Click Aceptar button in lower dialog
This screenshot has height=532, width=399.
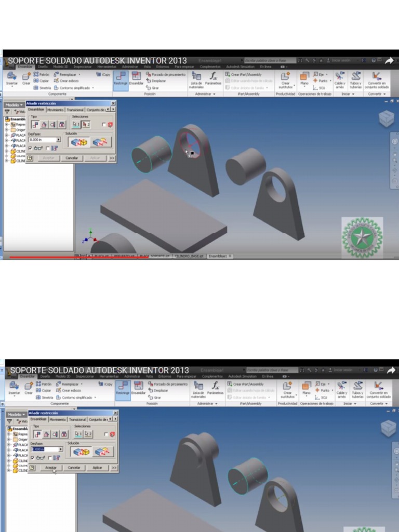(x=51, y=468)
